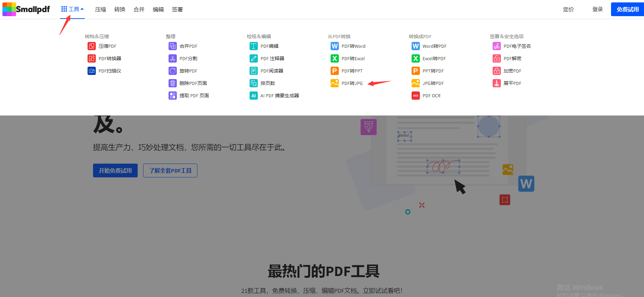Click the Word转PDF icon

[416, 46]
